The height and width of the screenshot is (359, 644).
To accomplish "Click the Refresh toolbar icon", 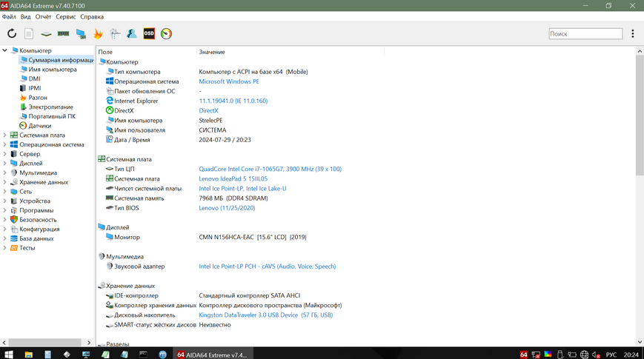I will (12, 33).
